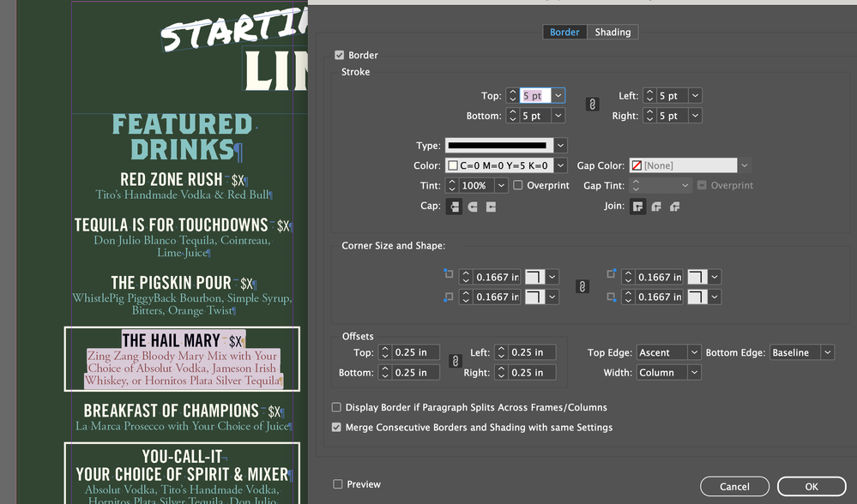Click the Top stroke stepper arrows
Image resolution: width=857 pixels, height=504 pixels.
point(512,95)
